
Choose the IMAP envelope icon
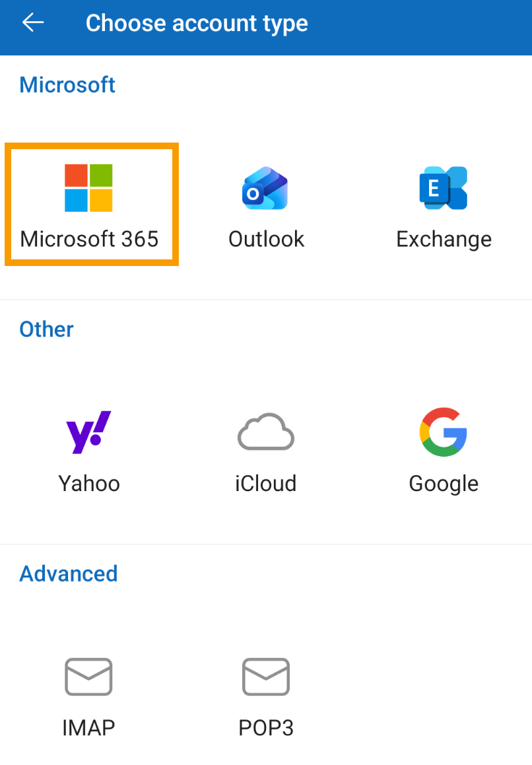pos(88,677)
